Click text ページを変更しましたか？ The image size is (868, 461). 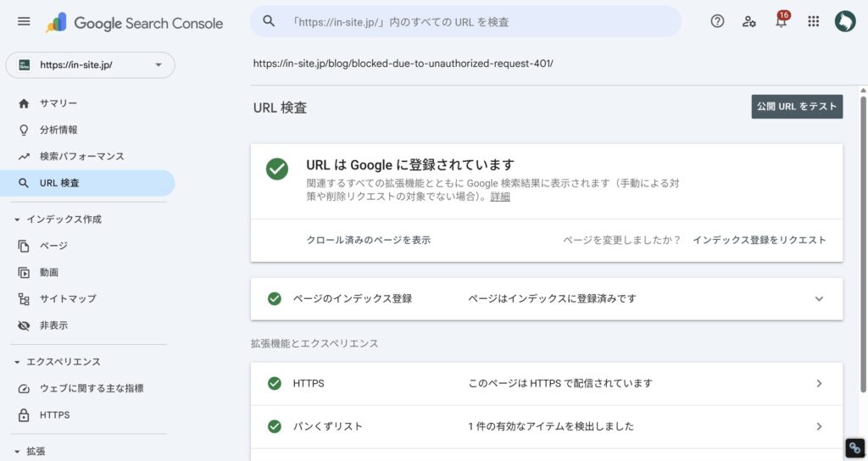click(621, 240)
